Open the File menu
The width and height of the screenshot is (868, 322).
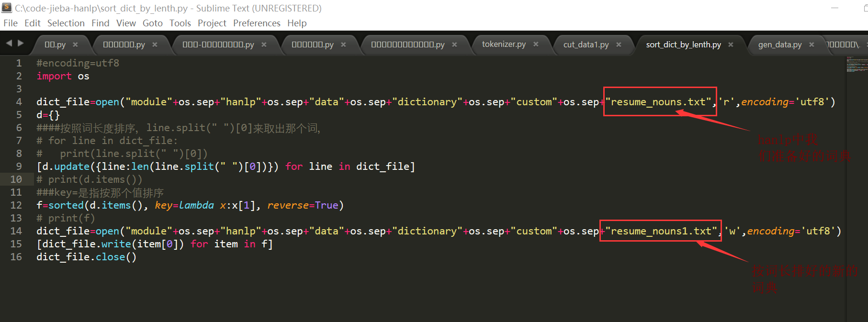[x=11, y=23]
